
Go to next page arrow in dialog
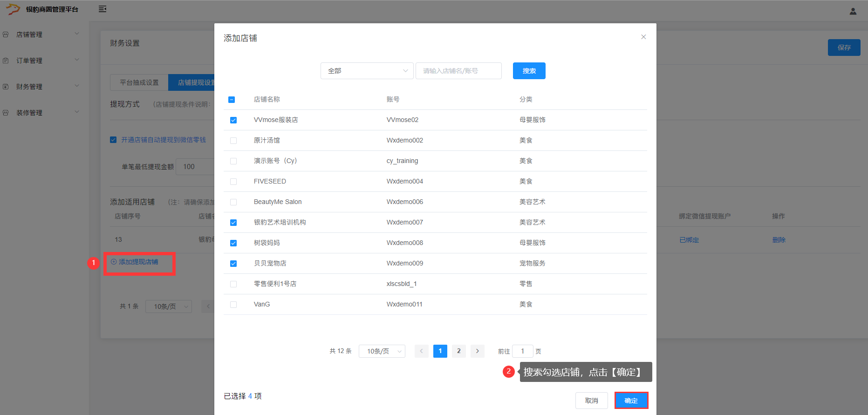(x=477, y=351)
